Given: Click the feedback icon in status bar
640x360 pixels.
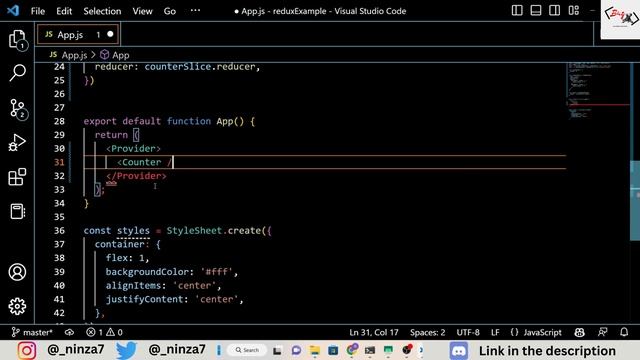Looking at the screenshot, I should coord(602,332).
